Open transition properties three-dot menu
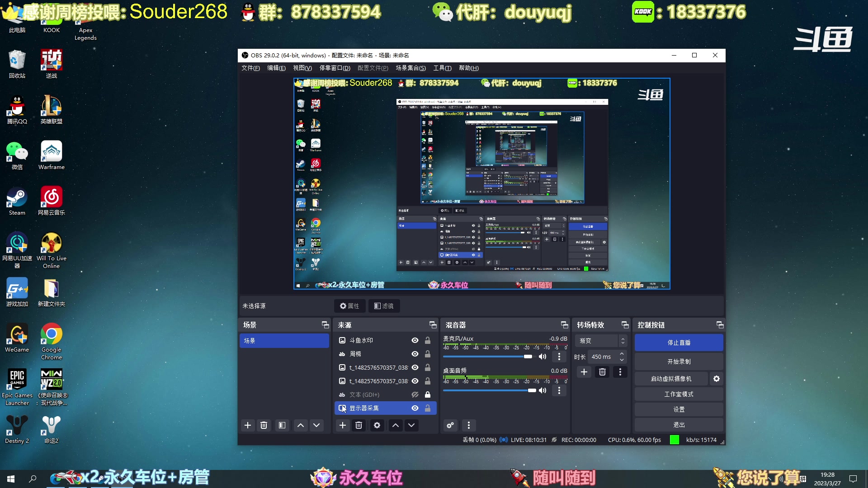The width and height of the screenshot is (868, 488). (620, 372)
